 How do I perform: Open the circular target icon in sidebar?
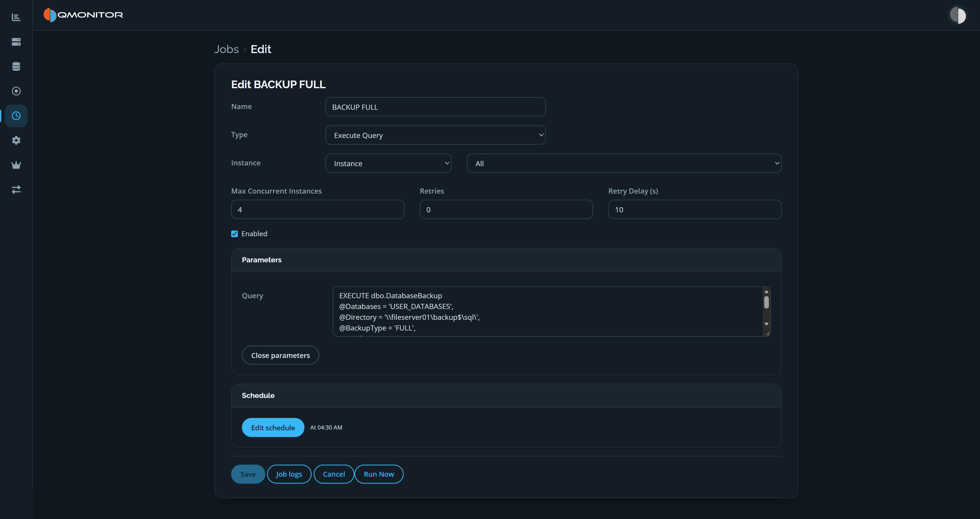(x=16, y=91)
